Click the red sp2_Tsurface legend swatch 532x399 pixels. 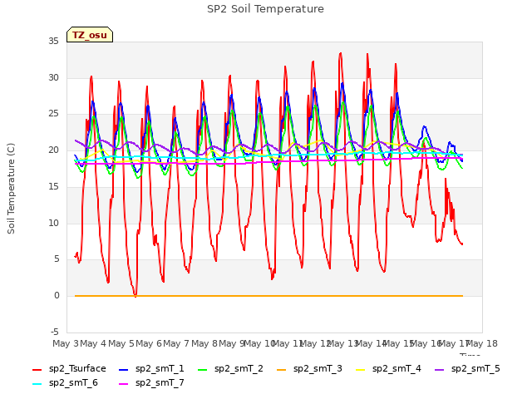[x=37, y=369]
